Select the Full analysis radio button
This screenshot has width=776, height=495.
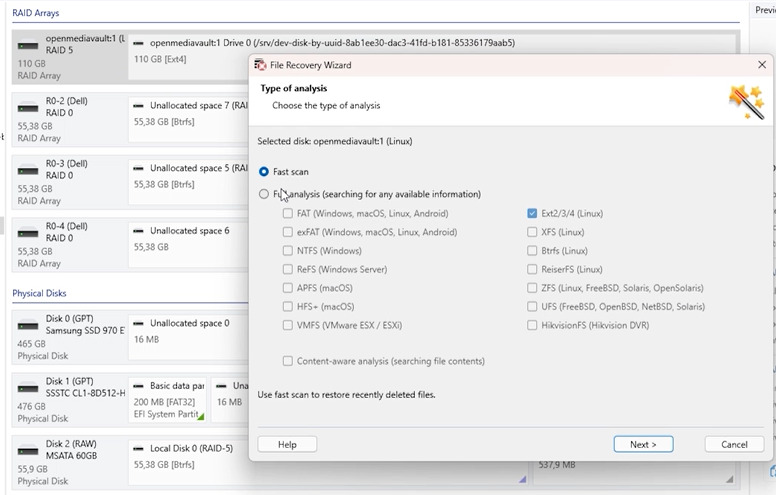coord(264,194)
